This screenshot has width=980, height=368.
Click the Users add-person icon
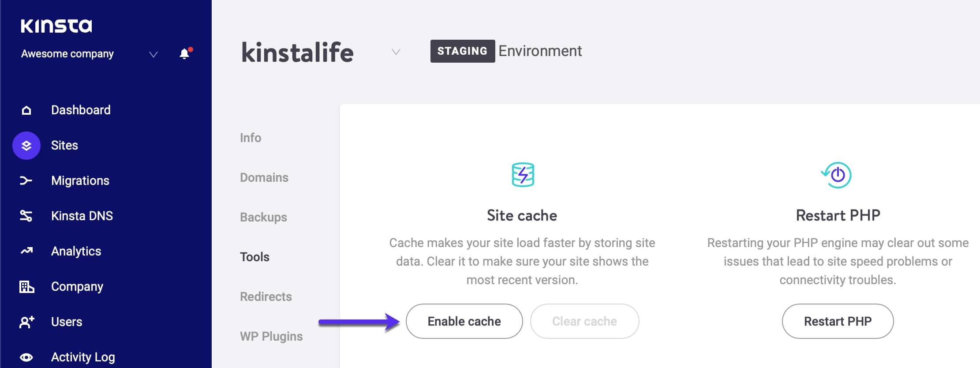[26, 322]
